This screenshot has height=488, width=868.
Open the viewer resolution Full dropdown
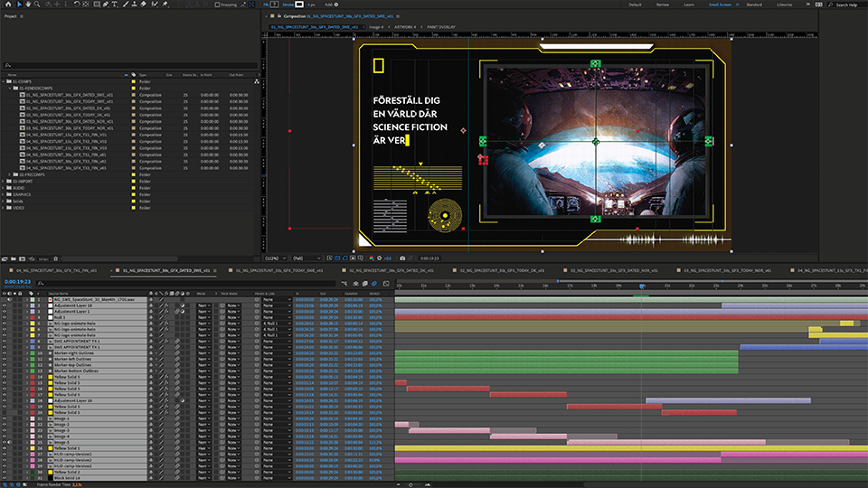(x=307, y=258)
